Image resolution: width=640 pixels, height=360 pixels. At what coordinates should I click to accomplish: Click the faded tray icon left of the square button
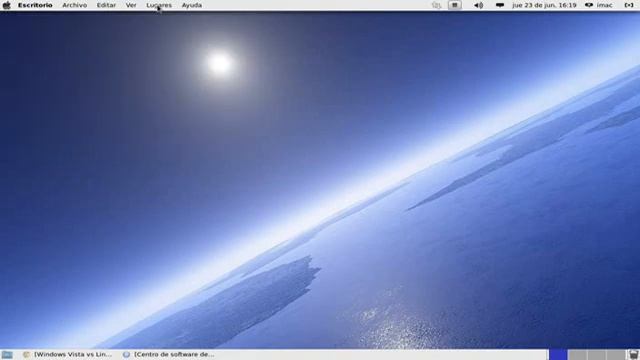(436, 5)
